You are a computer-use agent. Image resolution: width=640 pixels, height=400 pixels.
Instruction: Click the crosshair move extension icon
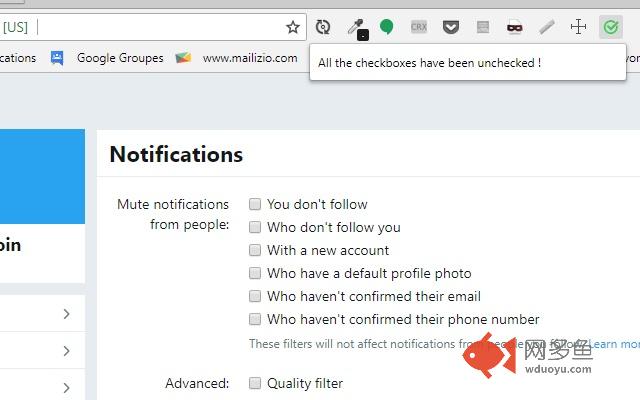point(578,27)
